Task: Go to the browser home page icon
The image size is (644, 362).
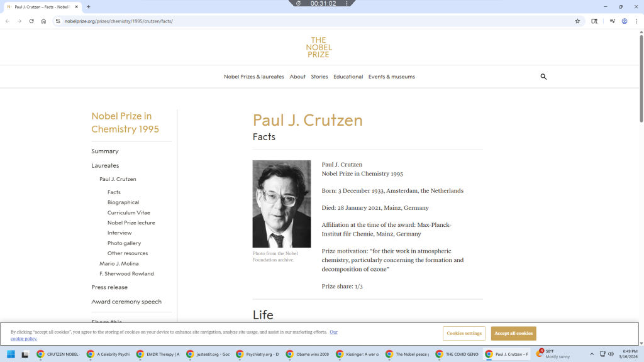Action: click(x=43, y=21)
